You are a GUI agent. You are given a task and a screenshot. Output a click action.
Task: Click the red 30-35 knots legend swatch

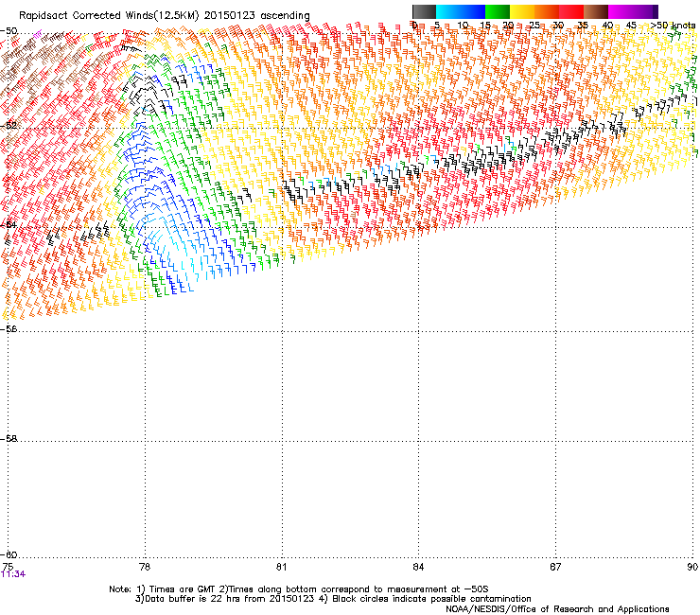(x=571, y=11)
